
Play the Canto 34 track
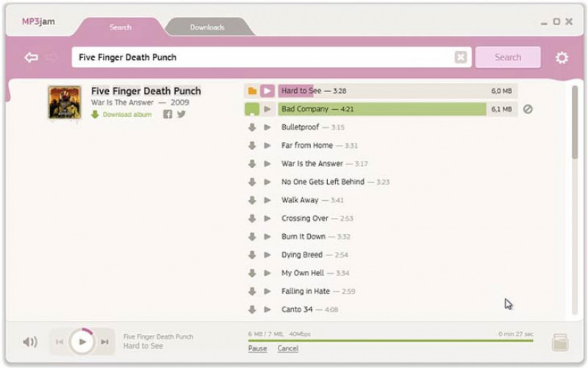268,309
